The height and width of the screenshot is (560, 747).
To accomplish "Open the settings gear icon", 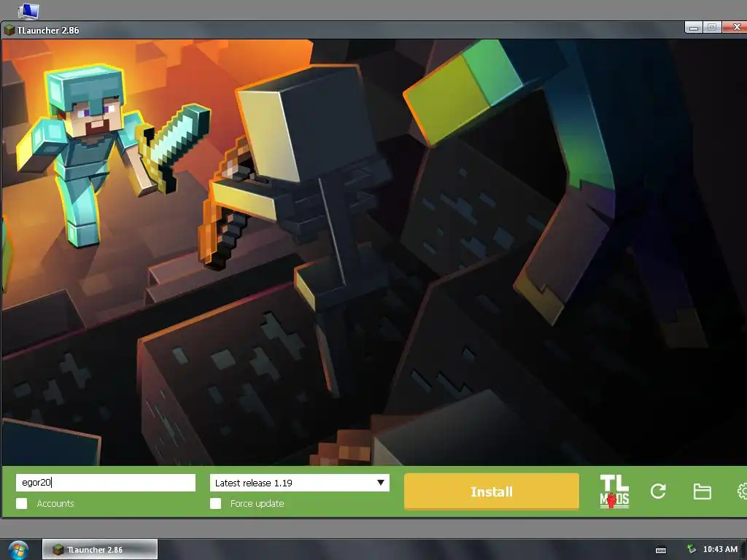I will click(742, 491).
